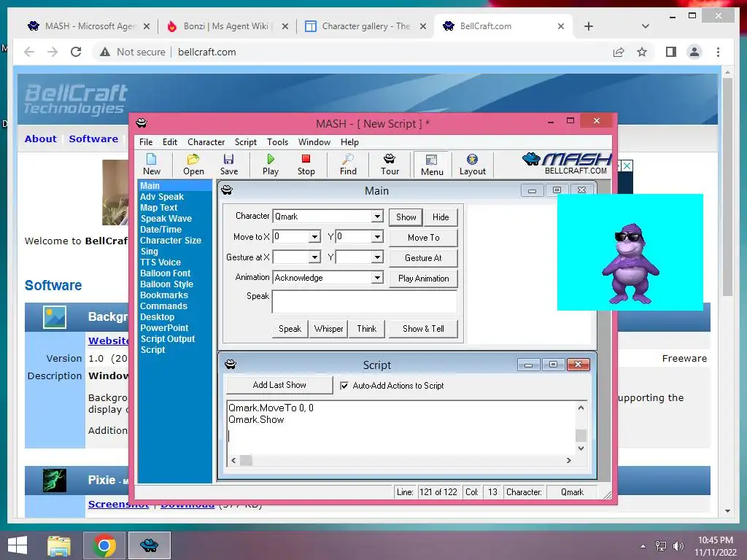Screen dimensions: 747x560
Task: Bookmark this page with the star icon
Action: 642,52
